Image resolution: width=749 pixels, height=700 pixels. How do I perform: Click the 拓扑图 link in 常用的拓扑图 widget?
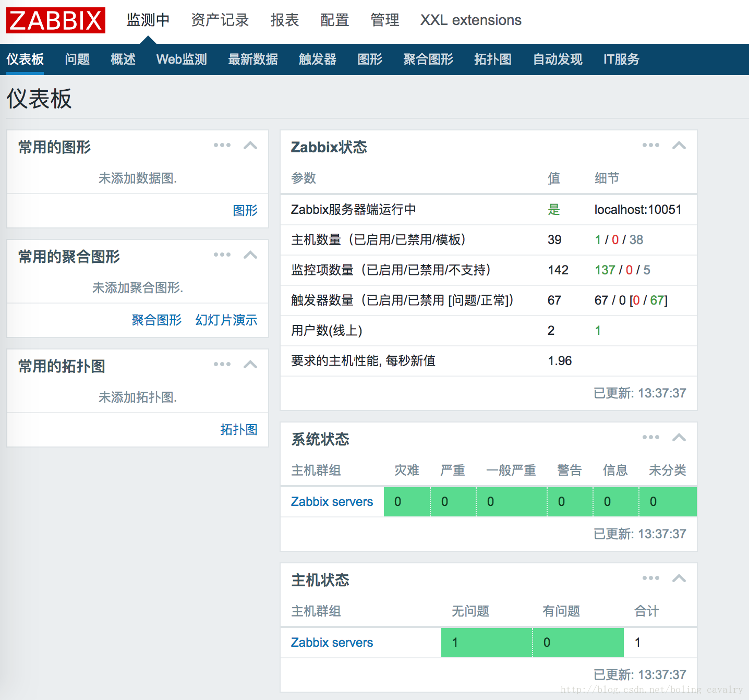[x=239, y=429]
